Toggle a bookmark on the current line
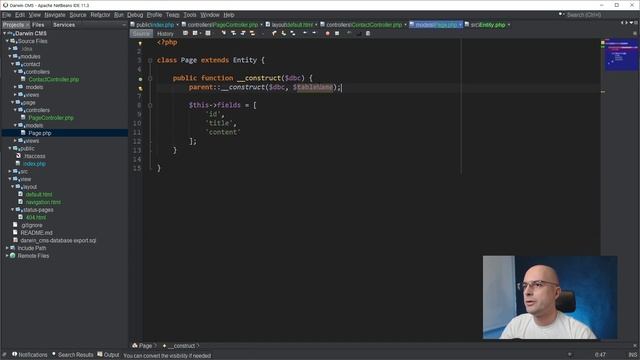Viewport: 640px width, 360px height. click(x=293, y=33)
